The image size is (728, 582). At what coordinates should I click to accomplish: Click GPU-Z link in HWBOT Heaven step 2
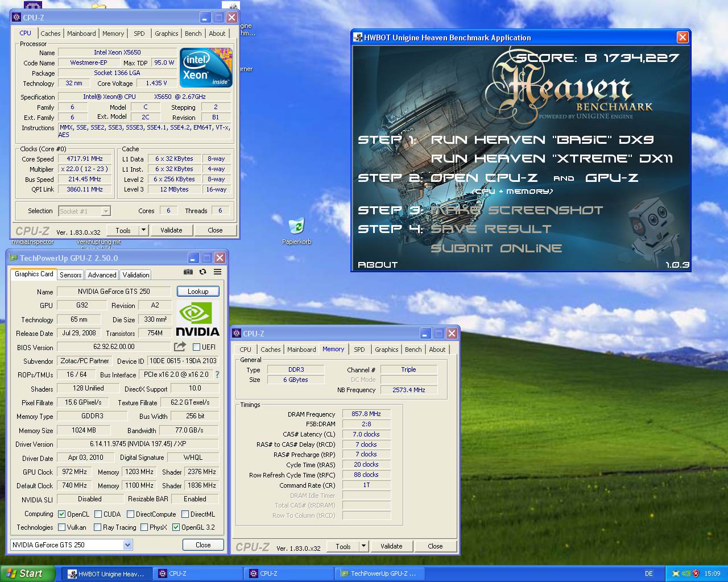pyautogui.click(x=612, y=178)
